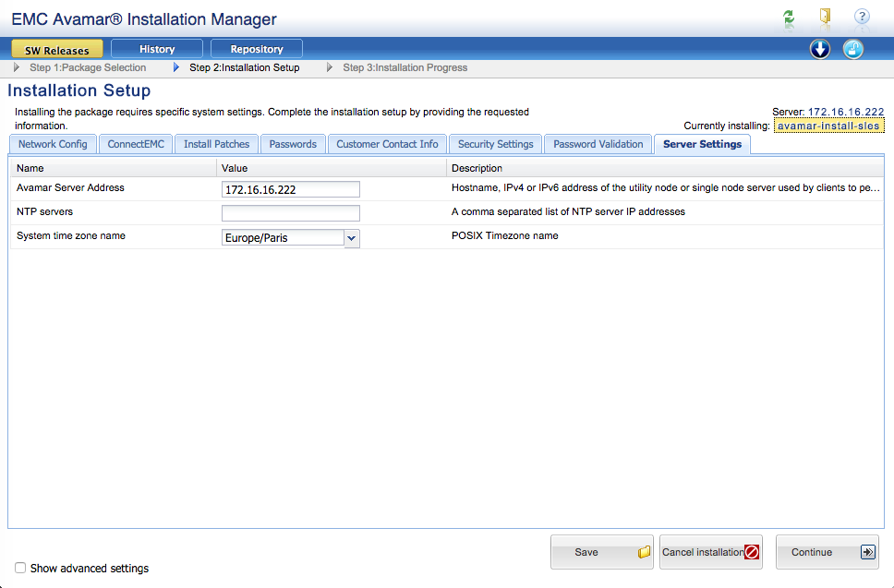Switch to the Network Config tab
The height and width of the screenshot is (588, 894).
click(53, 144)
